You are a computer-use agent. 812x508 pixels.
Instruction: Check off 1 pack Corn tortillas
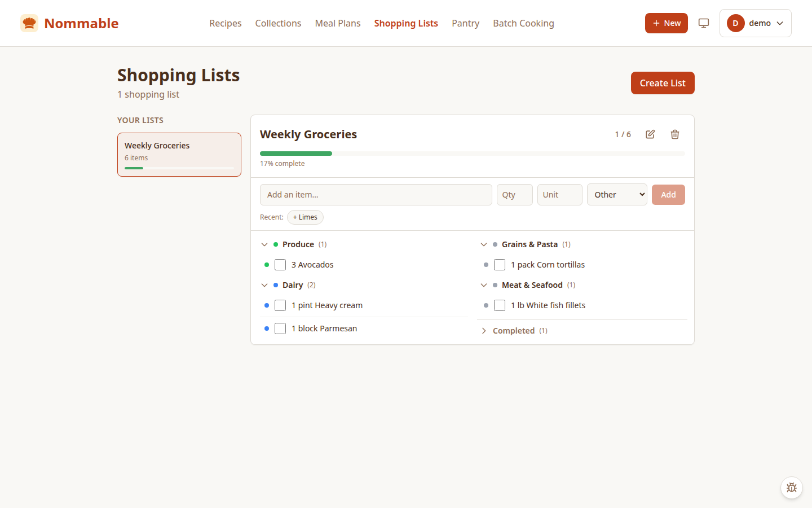(500, 265)
